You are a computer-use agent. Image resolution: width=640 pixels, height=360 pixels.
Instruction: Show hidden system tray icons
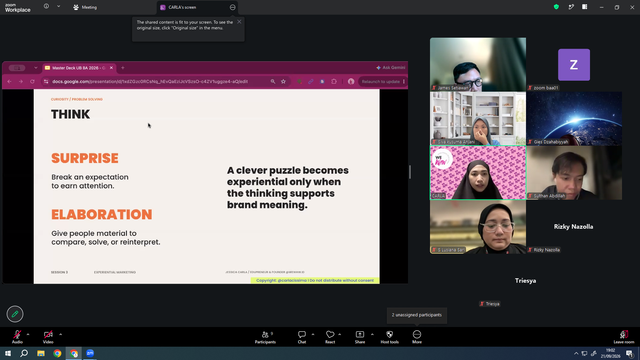point(576,353)
